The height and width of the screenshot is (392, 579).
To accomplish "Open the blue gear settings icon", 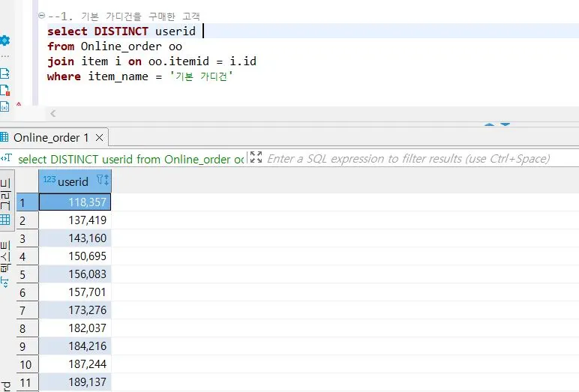I will coord(4,40).
